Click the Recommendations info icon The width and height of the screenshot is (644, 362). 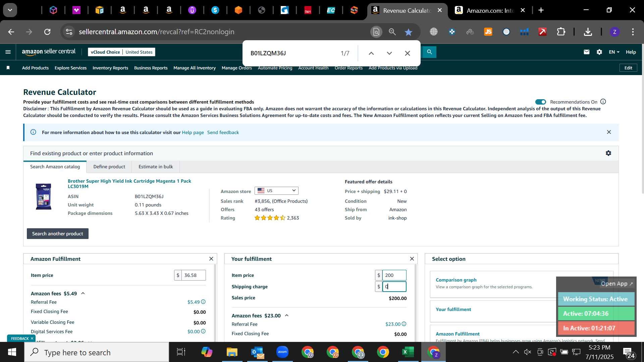(603, 102)
